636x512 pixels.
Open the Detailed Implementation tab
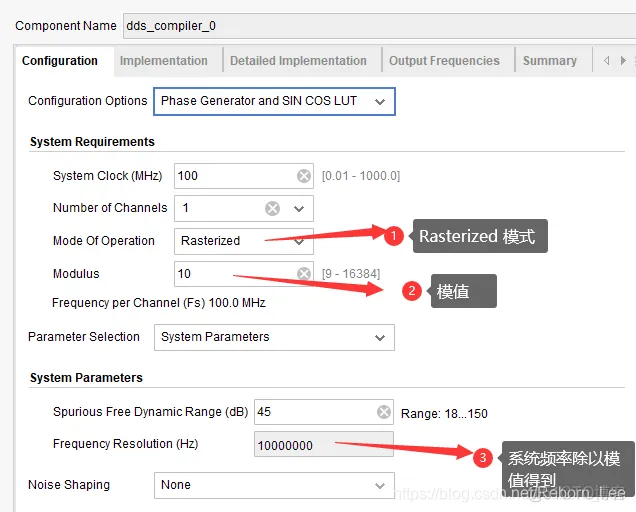pos(298,61)
